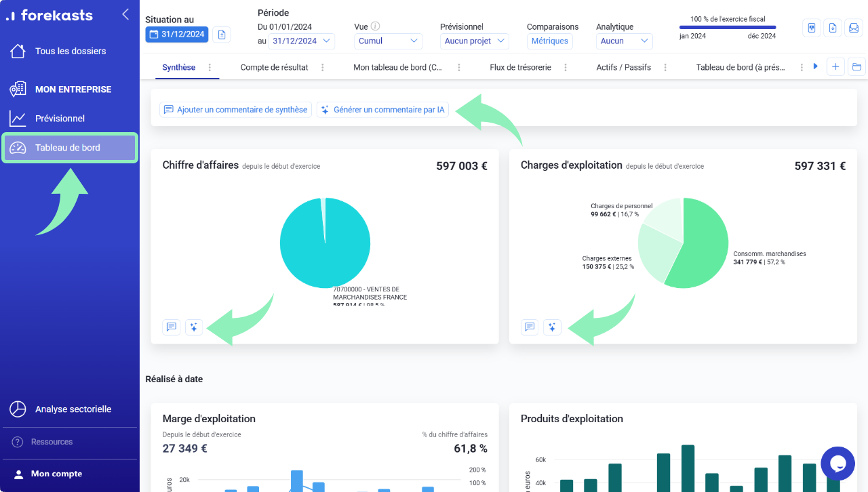Click comment icon under Charges d'exploitation chart
This screenshot has width=868, height=492.
point(530,327)
